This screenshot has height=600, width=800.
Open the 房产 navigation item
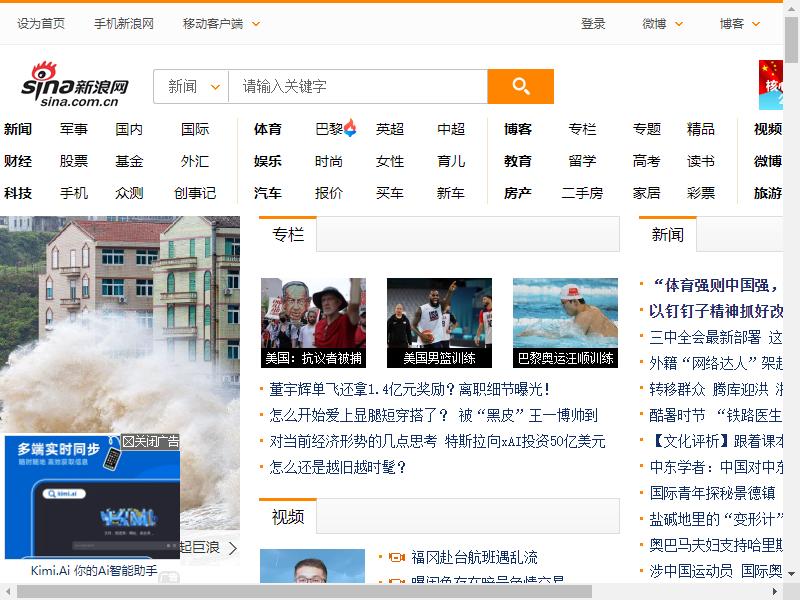click(518, 193)
